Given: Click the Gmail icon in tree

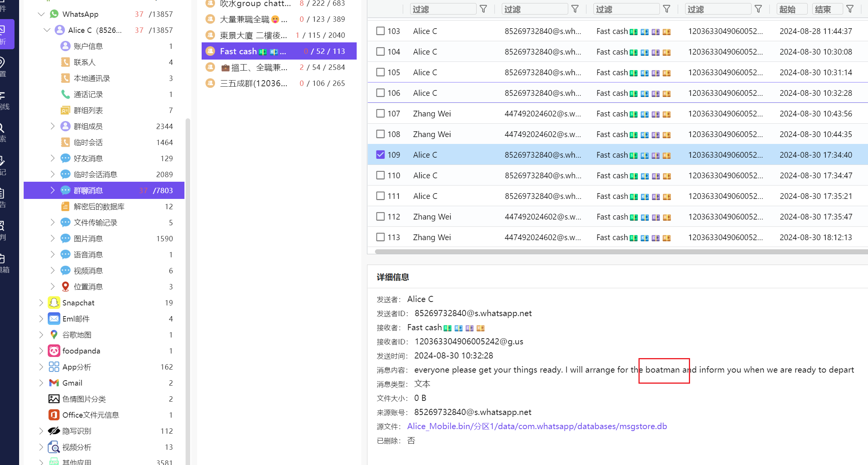Looking at the screenshot, I should coord(54,383).
